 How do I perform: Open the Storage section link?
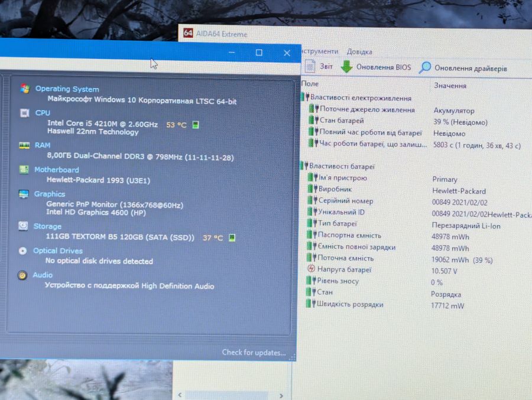47,226
